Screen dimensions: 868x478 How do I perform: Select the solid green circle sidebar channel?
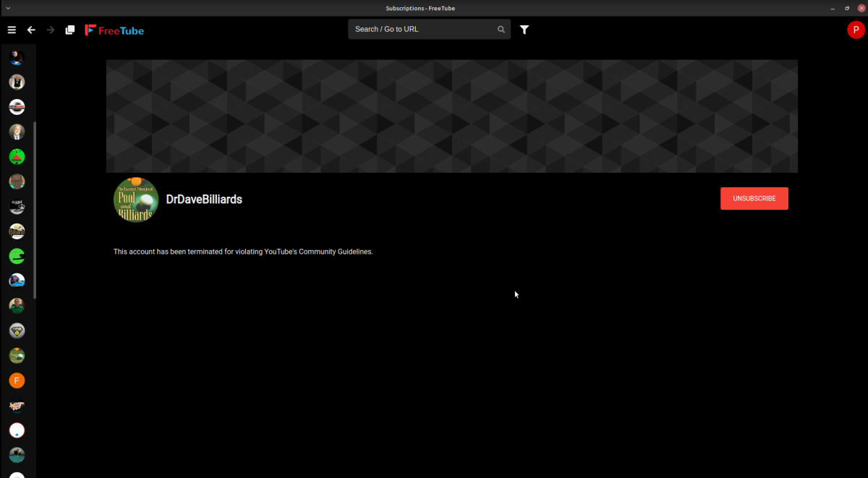(17, 256)
